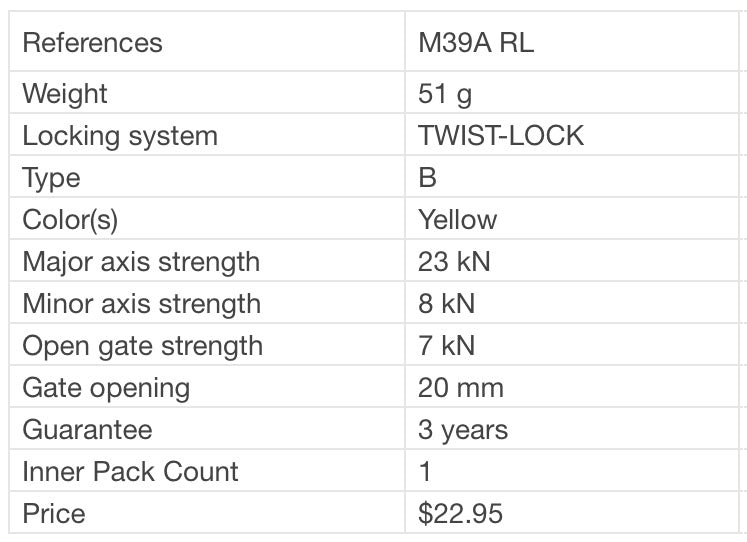Click the Inner Pack Count label
The image size is (747, 542).
click(130, 472)
